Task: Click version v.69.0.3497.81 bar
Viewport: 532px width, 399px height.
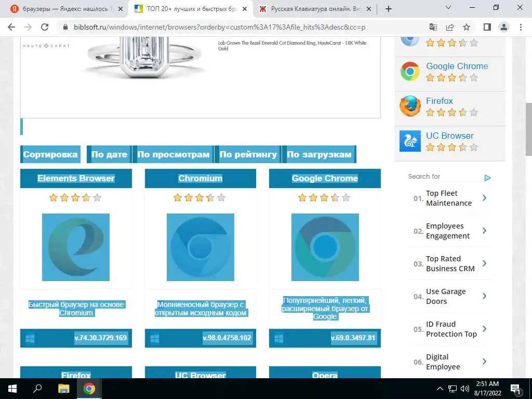Action: click(325, 338)
